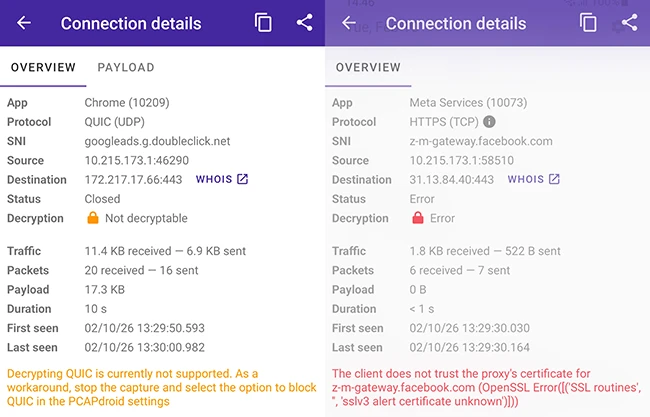The width and height of the screenshot is (650, 417).
Task: Open WHOIS lookup for 31.13.84.40:443
Action: pos(526,180)
